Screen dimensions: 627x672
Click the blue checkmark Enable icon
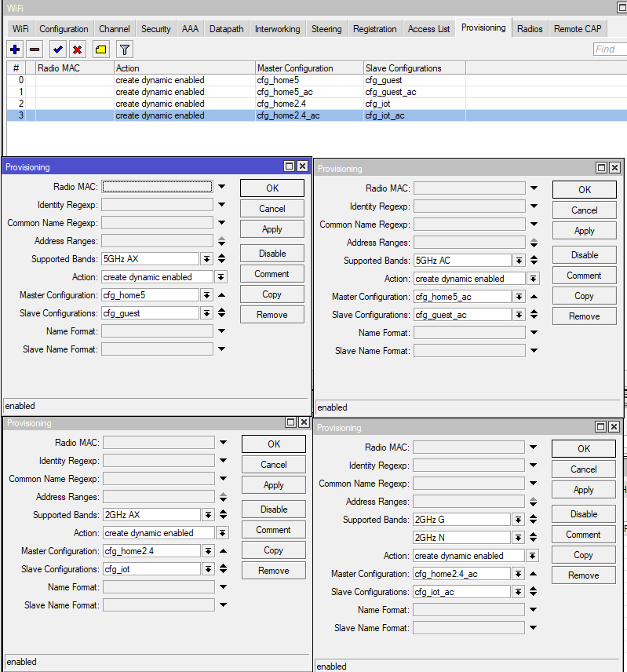58,49
